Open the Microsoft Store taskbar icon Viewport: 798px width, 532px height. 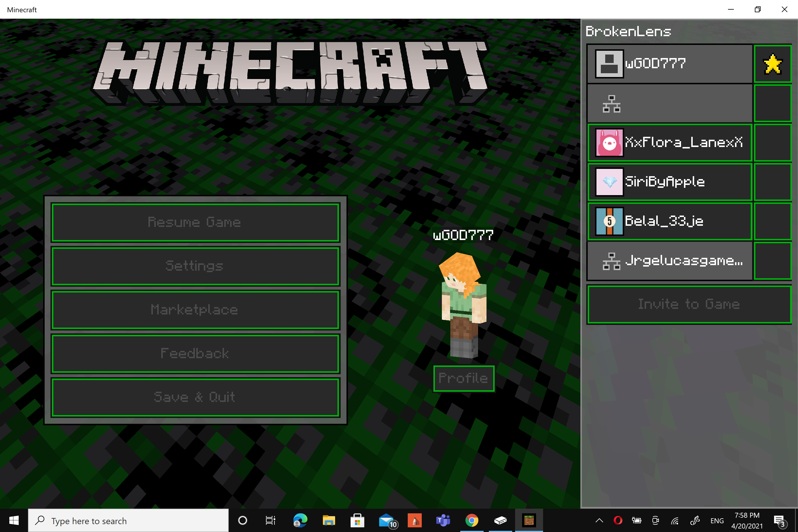pyautogui.click(x=357, y=520)
